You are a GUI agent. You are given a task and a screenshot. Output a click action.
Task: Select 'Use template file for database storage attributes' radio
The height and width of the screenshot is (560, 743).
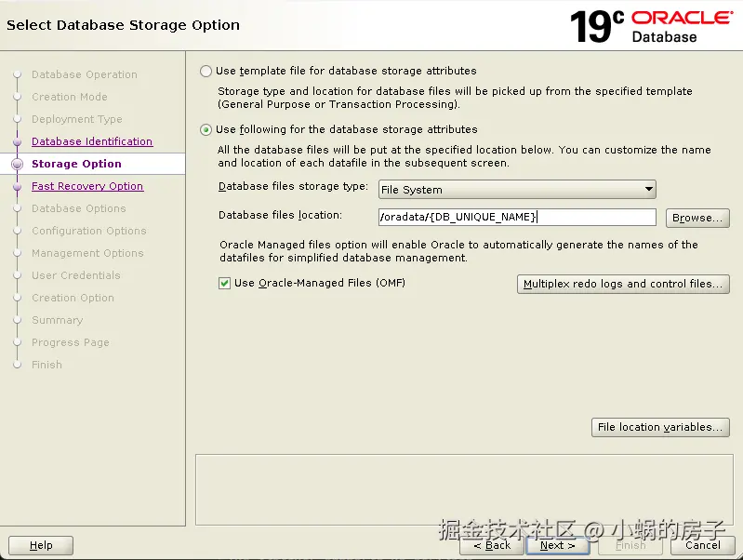[206, 71]
